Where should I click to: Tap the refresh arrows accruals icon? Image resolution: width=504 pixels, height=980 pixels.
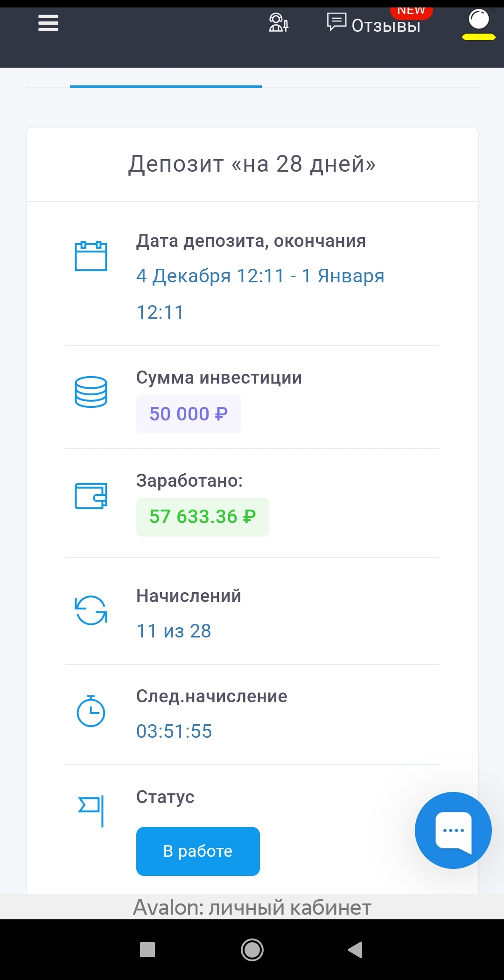91,610
